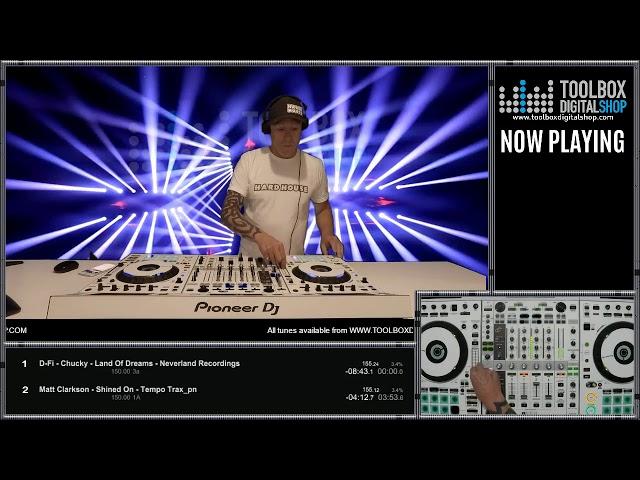Click the computer mouse on the white desk
The image size is (640, 480).
tap(66, 266)
